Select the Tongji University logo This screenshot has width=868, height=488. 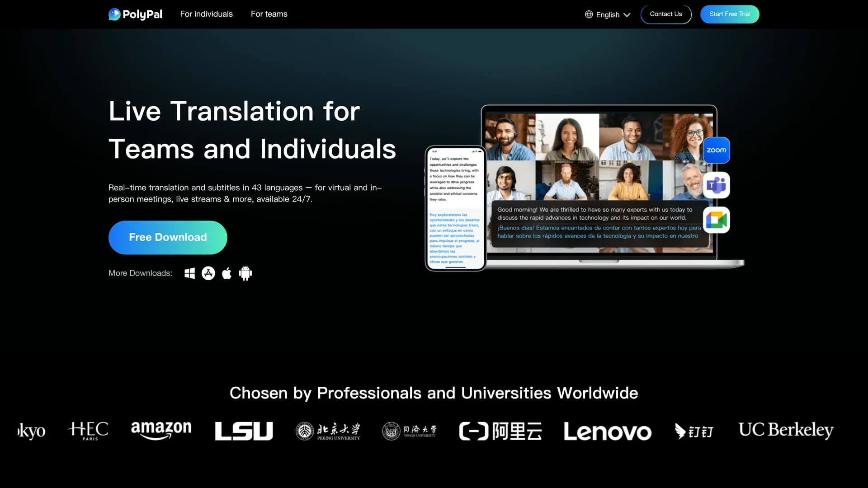point(410,431)
